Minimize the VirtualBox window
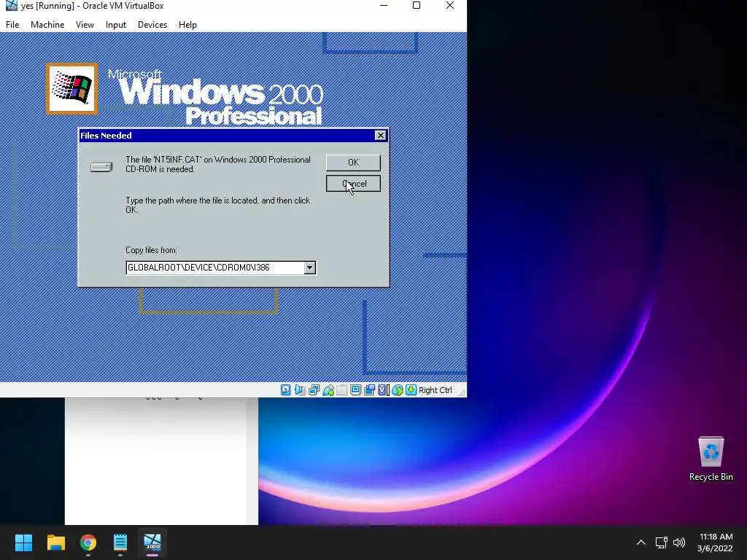The height and width of the screenshot is (560, 747). pyautogui.click(x=384, y=6)
